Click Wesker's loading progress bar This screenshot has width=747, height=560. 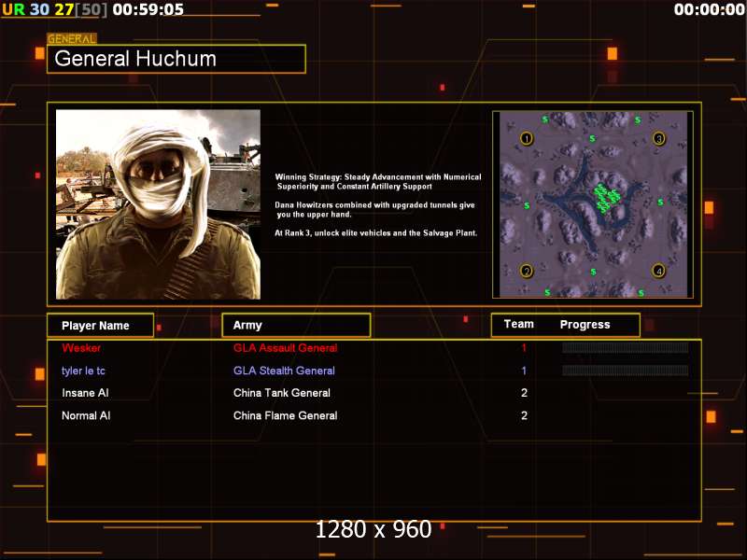pos(625,347)
